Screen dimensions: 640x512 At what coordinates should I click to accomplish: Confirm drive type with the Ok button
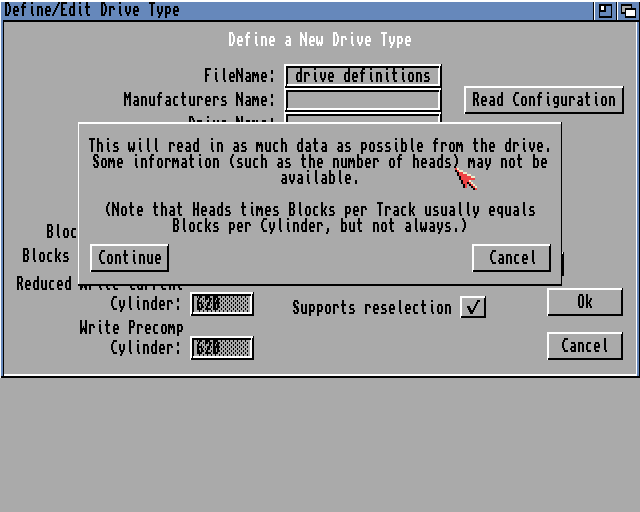point(584,302)
